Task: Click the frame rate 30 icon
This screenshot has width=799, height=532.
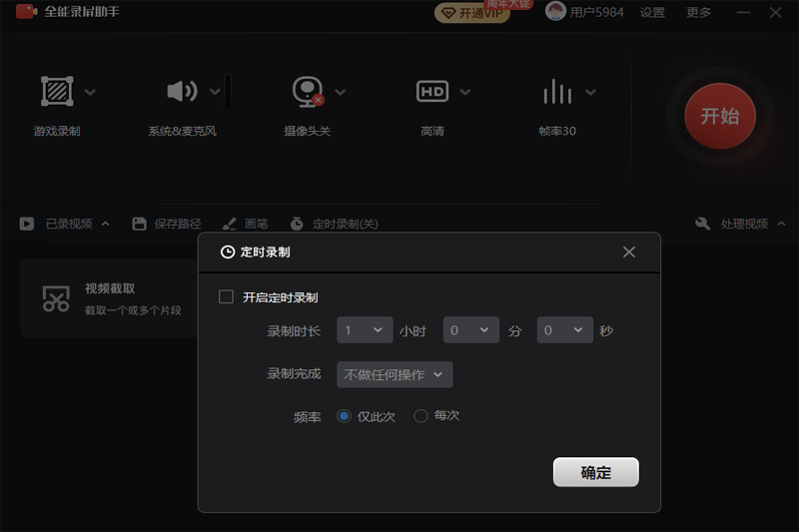Action: [x=556, y=92]
